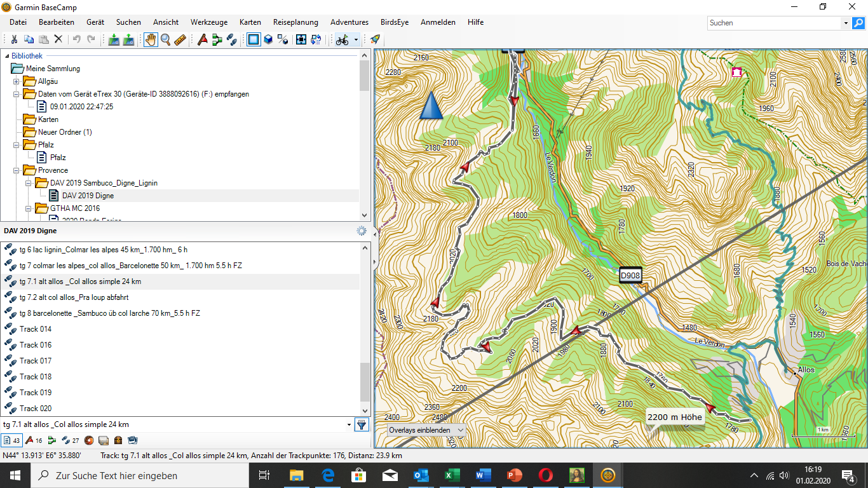Click Receive from device icon
The height and width of the screenshot is (488, 868).
tap(128, 39)
